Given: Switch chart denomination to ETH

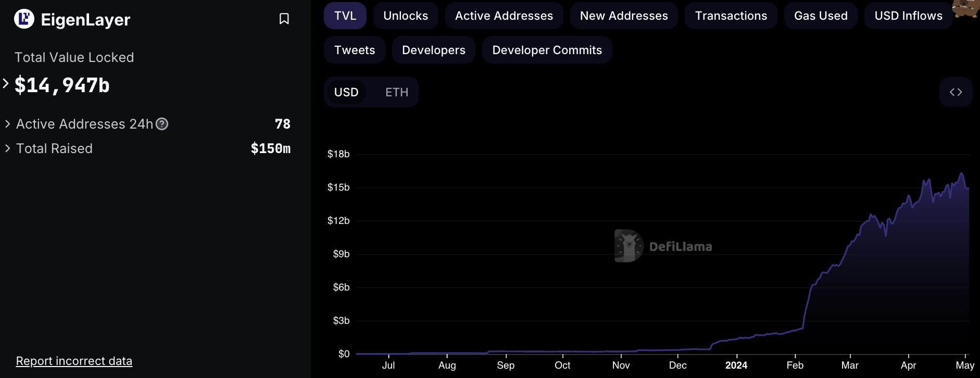Looking at the screenshot, I should 397,92.
